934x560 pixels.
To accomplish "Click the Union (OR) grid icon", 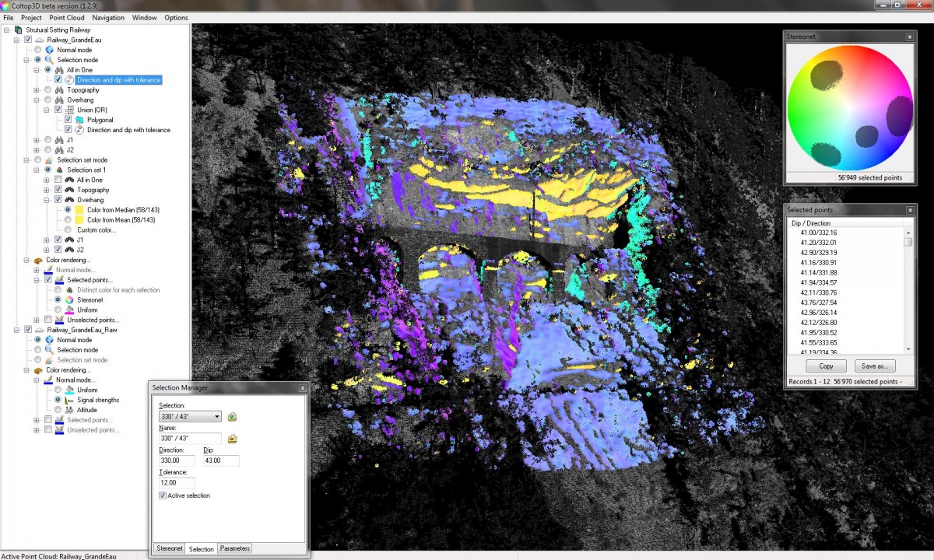I will pos(69,110).
